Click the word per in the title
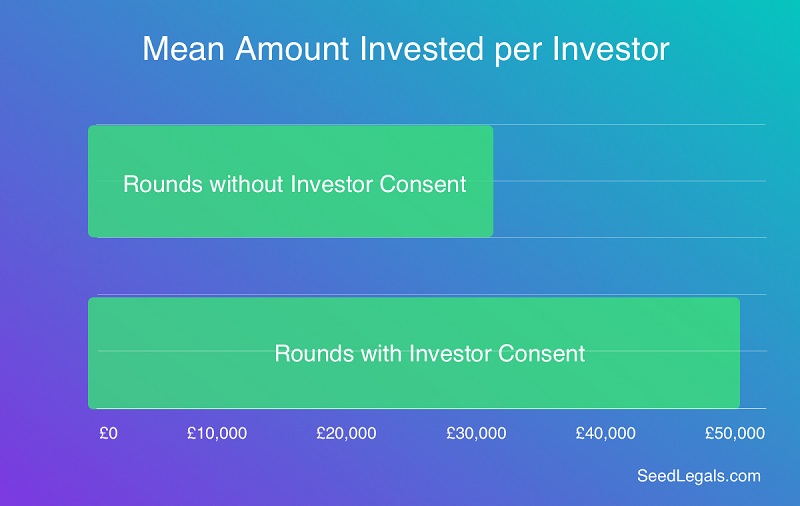The image size is (800, 506). pyautogui.click(x=517, y=52)
